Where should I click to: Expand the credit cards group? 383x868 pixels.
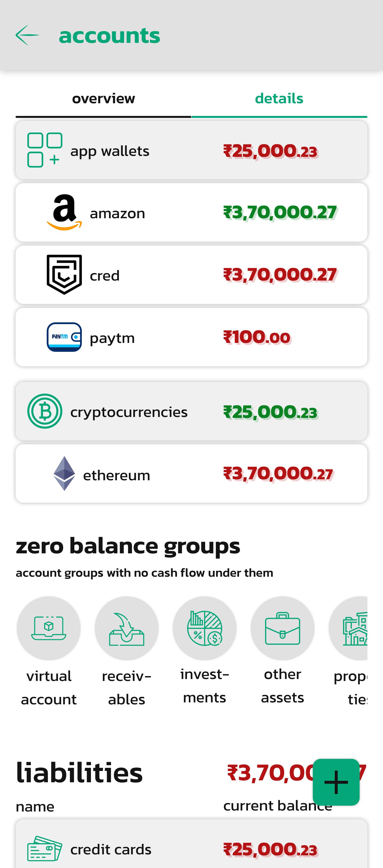tap(191, 849)
